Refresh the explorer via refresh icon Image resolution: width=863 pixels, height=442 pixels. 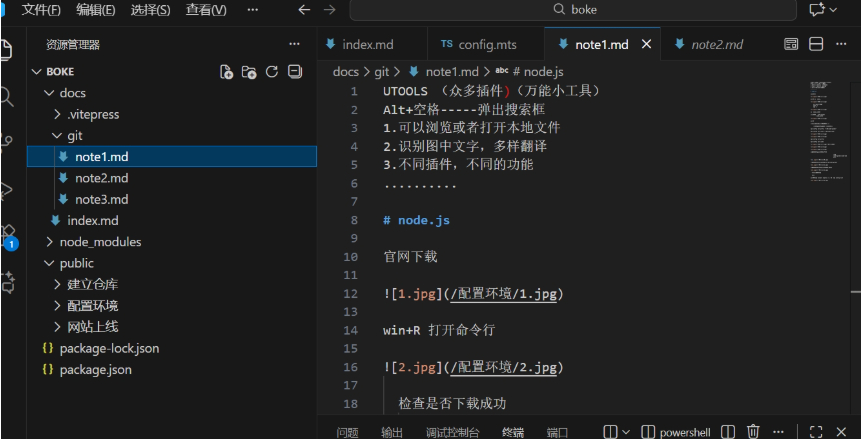click(x=272, y=72)
